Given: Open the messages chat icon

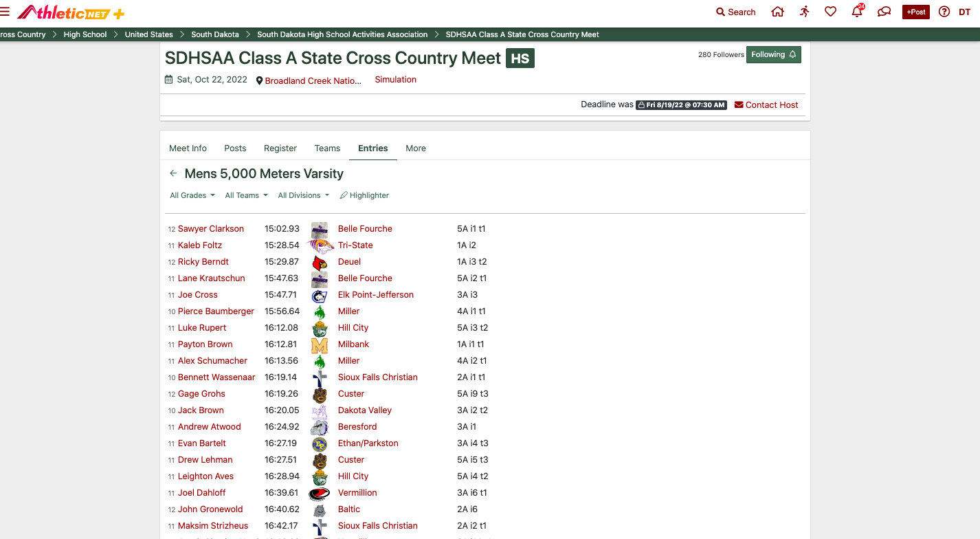Looking at the screenshot, I should (x=884, y=12).
